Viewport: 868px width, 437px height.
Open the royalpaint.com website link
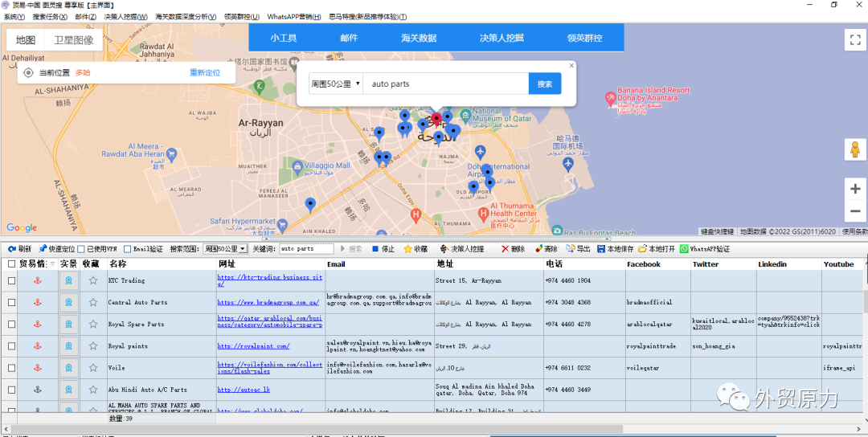pos(253,346)
